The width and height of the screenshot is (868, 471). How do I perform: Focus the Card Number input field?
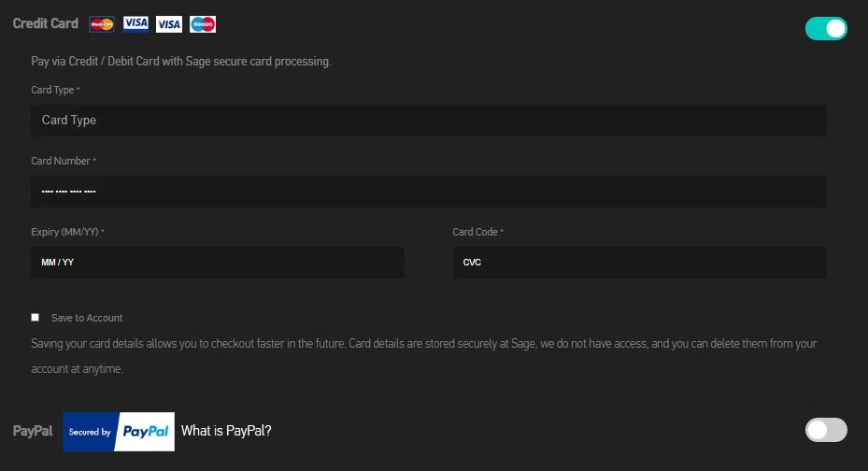tap(428, 192)
